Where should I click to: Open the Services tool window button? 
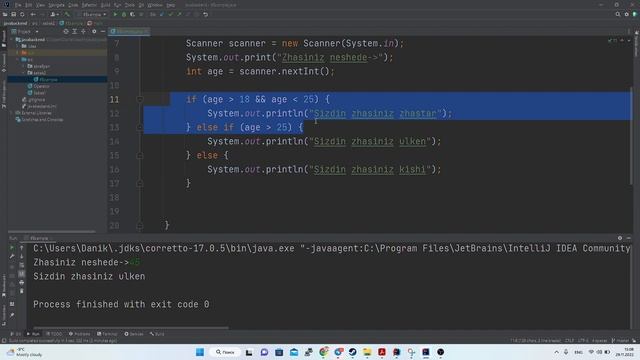click(x=134, y=334)
